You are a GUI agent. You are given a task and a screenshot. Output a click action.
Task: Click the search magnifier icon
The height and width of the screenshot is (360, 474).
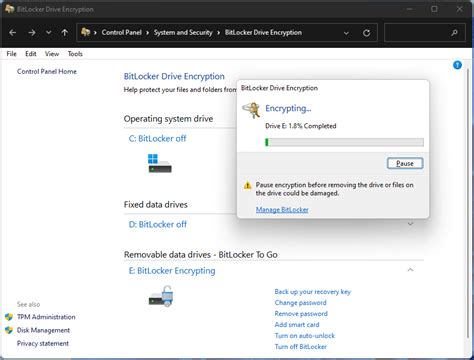click(454, 33)
